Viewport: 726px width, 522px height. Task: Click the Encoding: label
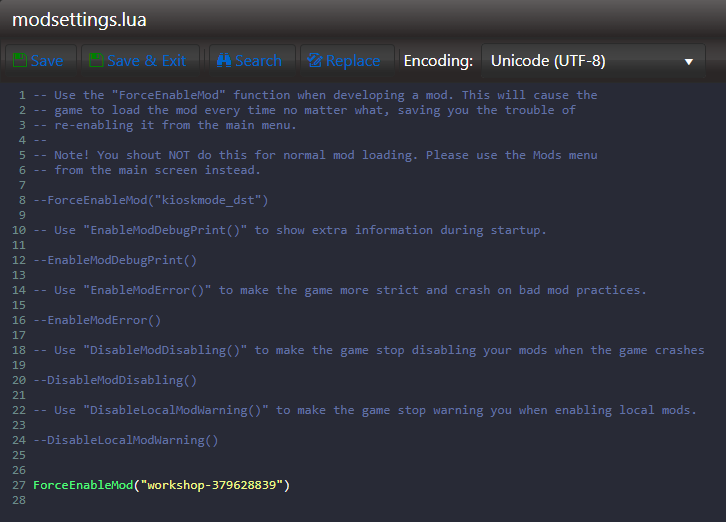pos(438,61)
